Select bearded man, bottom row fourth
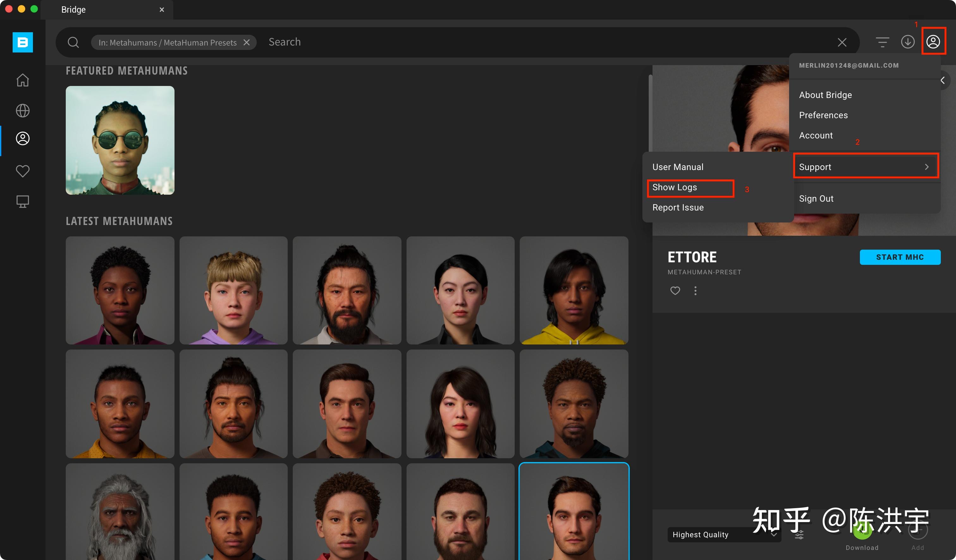The width and height of the screenshot is (956, 560). point(460,511)
